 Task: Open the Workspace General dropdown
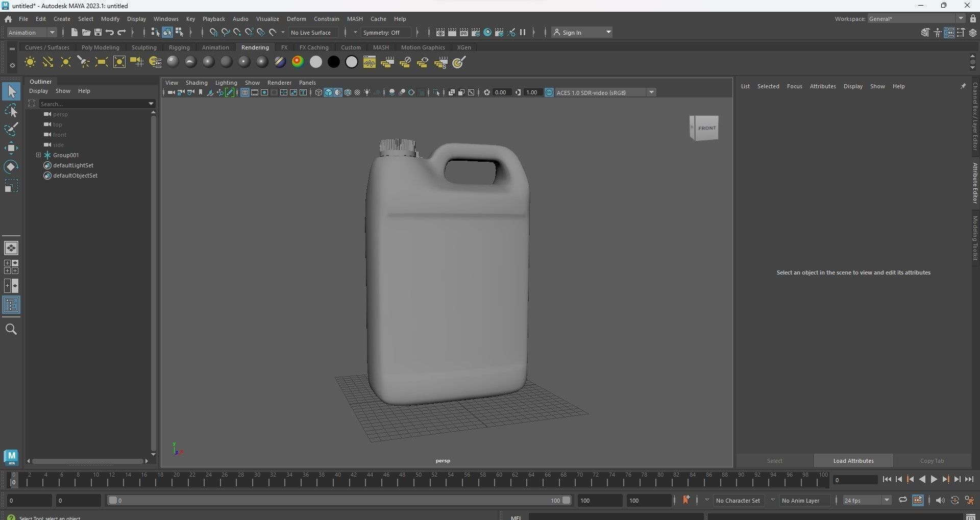click(916, 19)
